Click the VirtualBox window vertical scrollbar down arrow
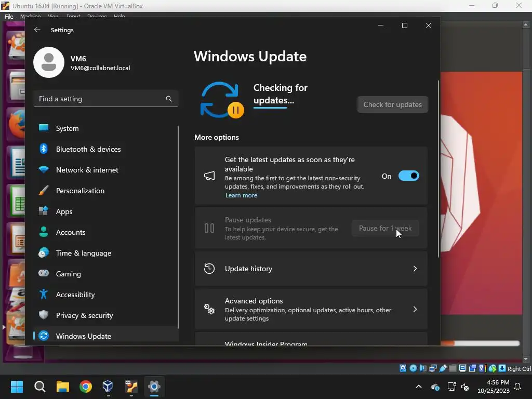The width and height of the screenshot is (532, 399). [x=526, y=359]
